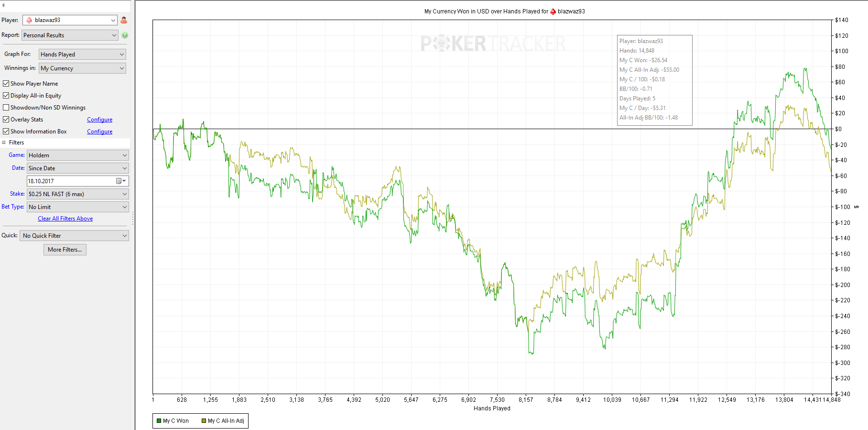Open the green help icon next to Report
This screenshot has height=430, width=868.
125,35
